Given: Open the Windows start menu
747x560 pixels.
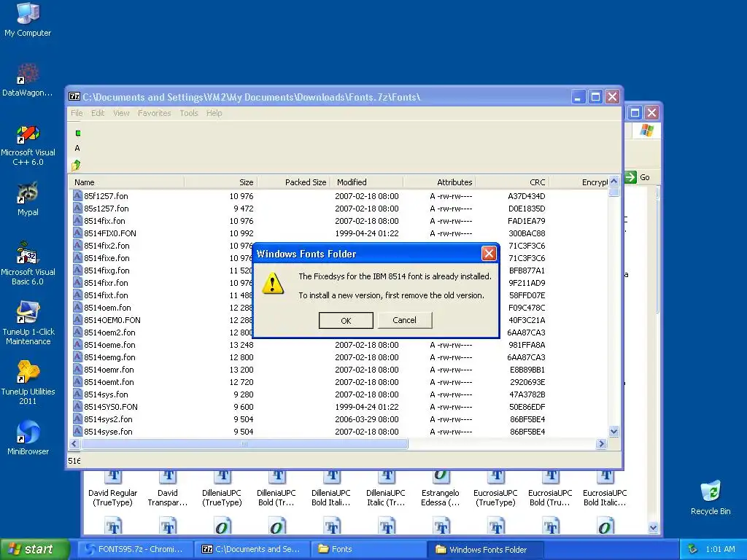Looking at the screenshot, I should coord(34,549).
